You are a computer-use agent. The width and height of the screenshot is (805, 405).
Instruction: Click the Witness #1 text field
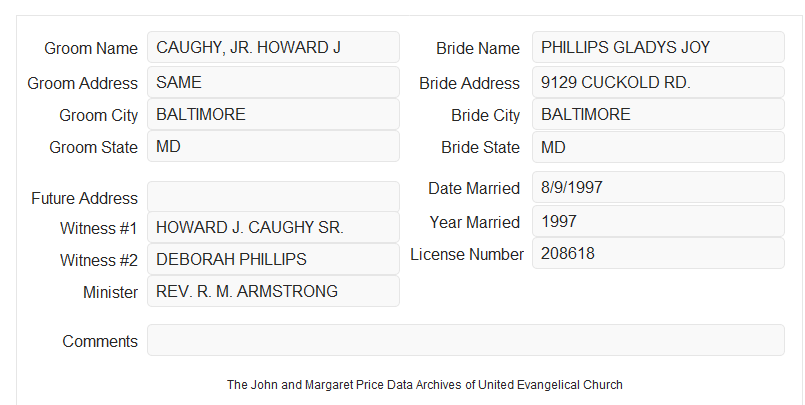pyautogui.click(x=273, y=227)
